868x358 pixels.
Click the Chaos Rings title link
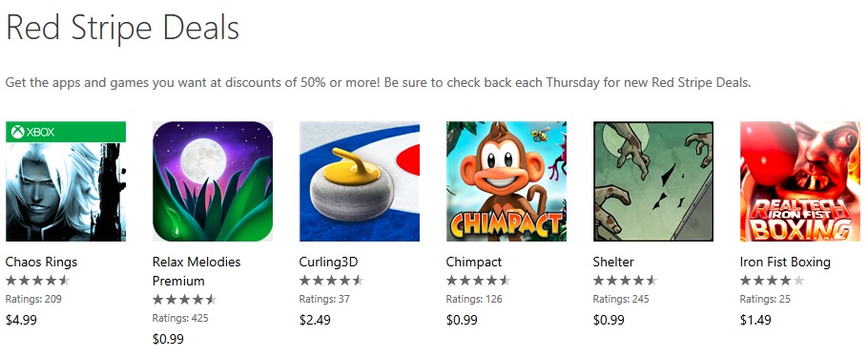42,263
